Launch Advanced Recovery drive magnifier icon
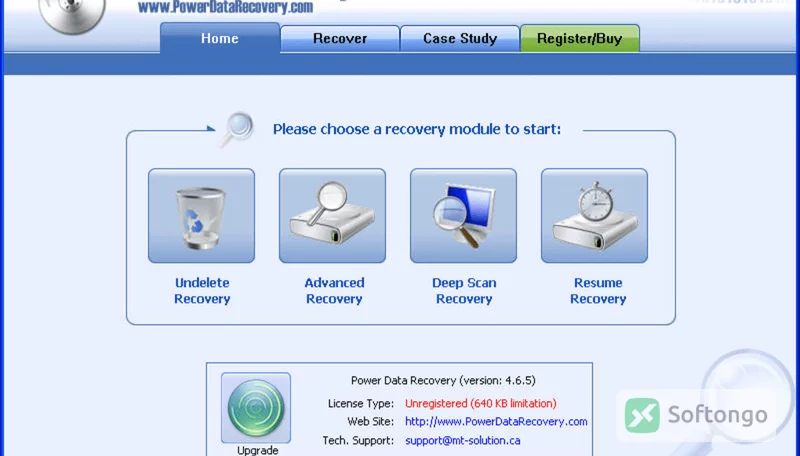The width and height of the screenshot is (800, 456). 332,216
